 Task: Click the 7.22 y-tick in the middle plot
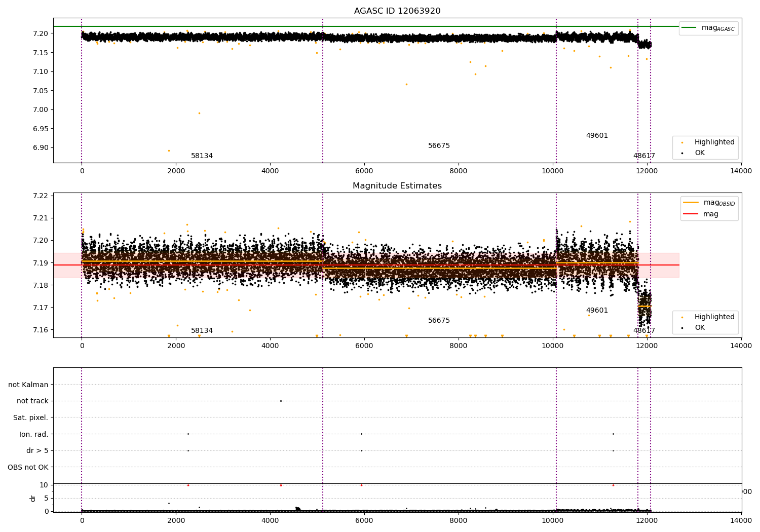pyautogui.click(x=41, y=196)
